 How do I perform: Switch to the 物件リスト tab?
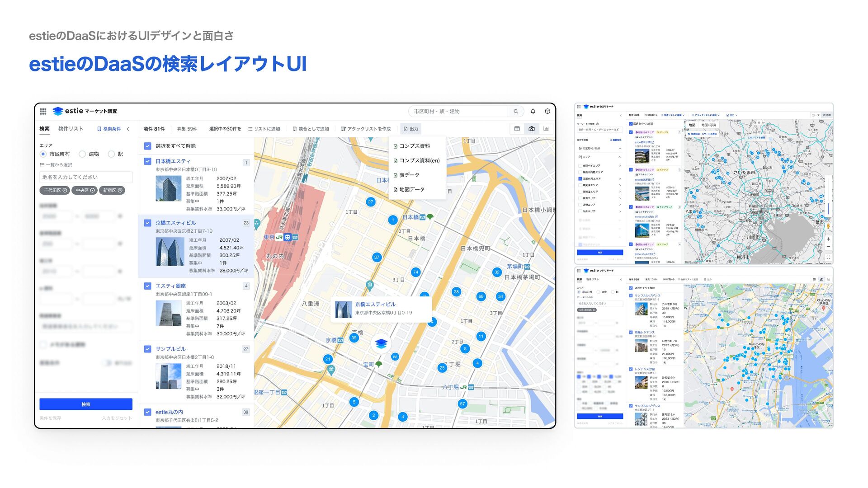[x=71, y=129]
